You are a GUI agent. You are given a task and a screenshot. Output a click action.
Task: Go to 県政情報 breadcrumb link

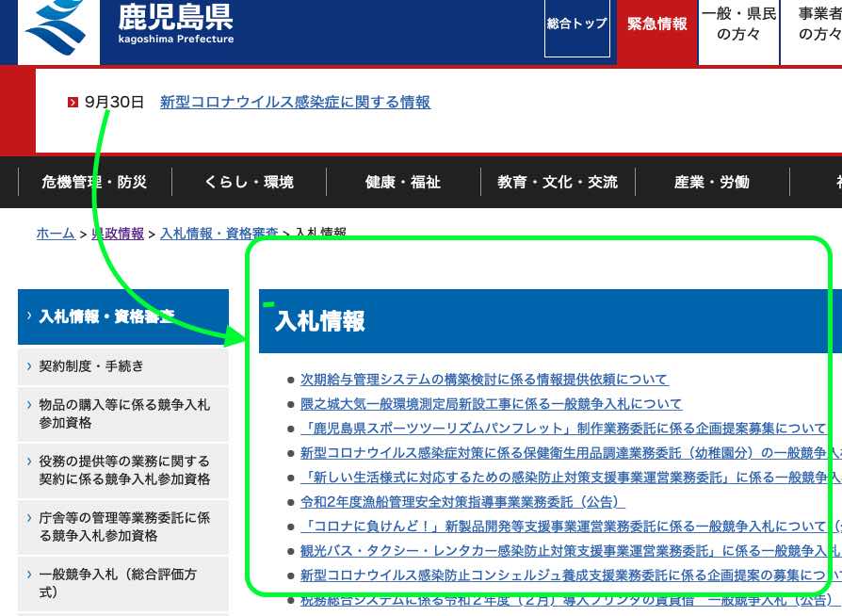point(118,234)
